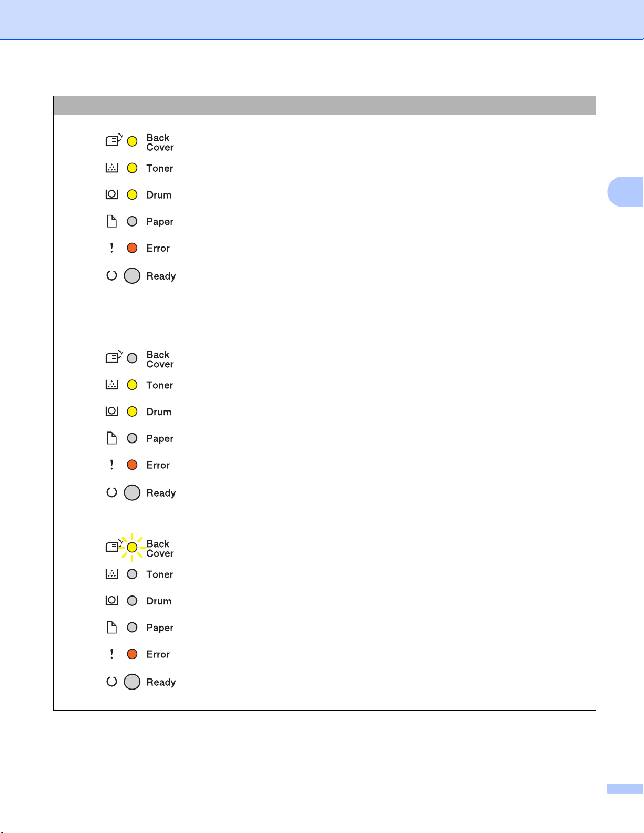
Task: Click the blue page number block at bottom corner
Action: (625, 788)
